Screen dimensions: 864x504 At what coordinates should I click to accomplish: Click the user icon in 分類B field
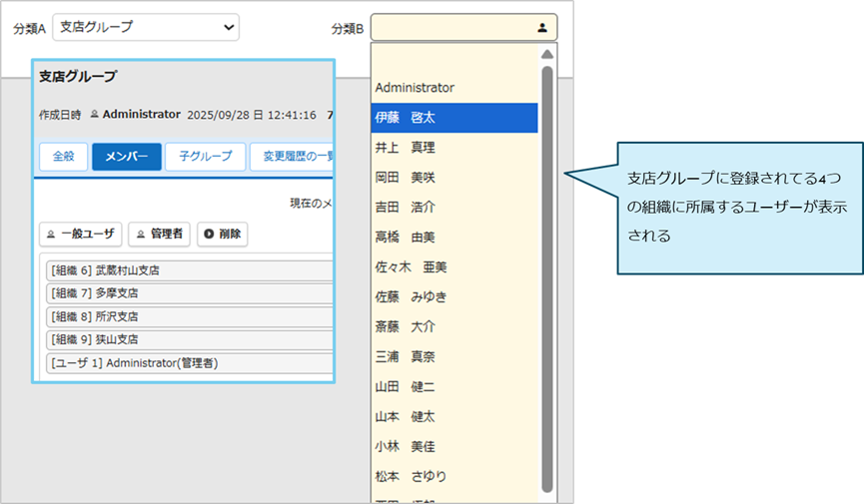[541, 28]
